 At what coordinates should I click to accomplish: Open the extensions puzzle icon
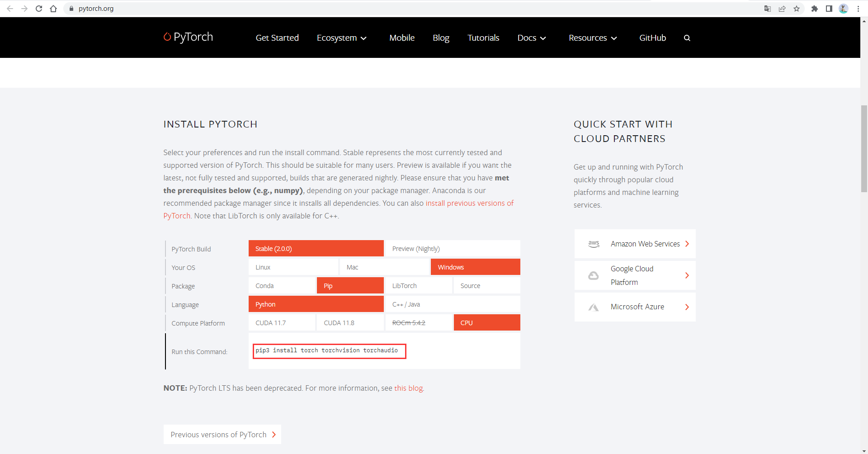[x=815, y=9]
